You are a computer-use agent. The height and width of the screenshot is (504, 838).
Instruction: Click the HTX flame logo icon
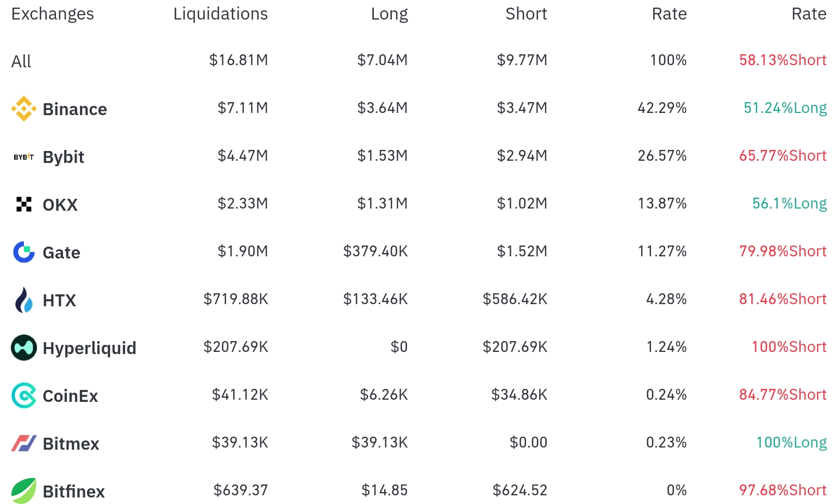click(x=23, y=300)
